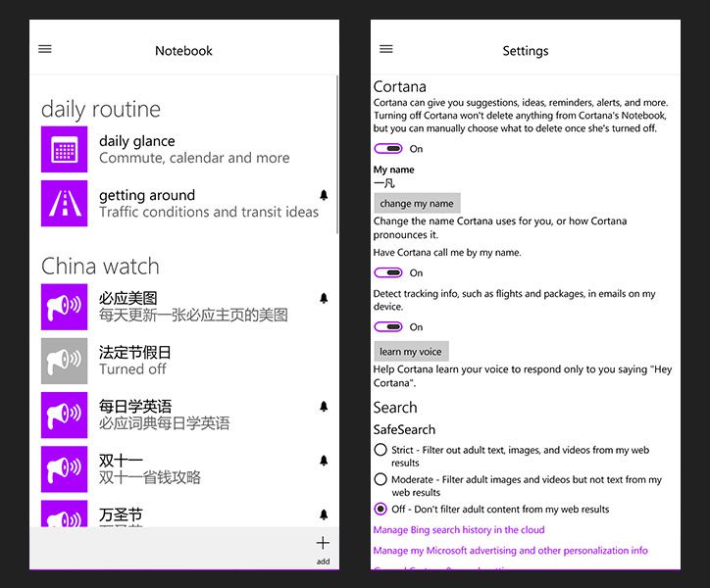Click the SafeSearch heading

click(x=404, y=429)
